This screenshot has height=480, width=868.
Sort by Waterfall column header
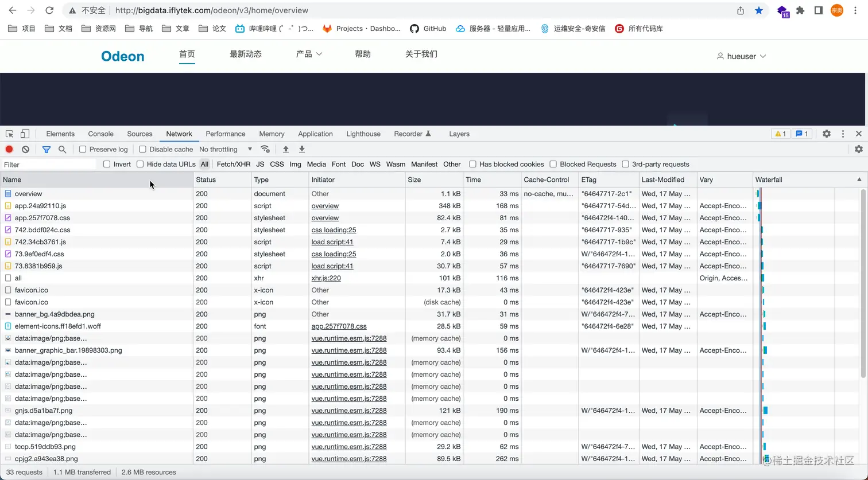[809, 179]
